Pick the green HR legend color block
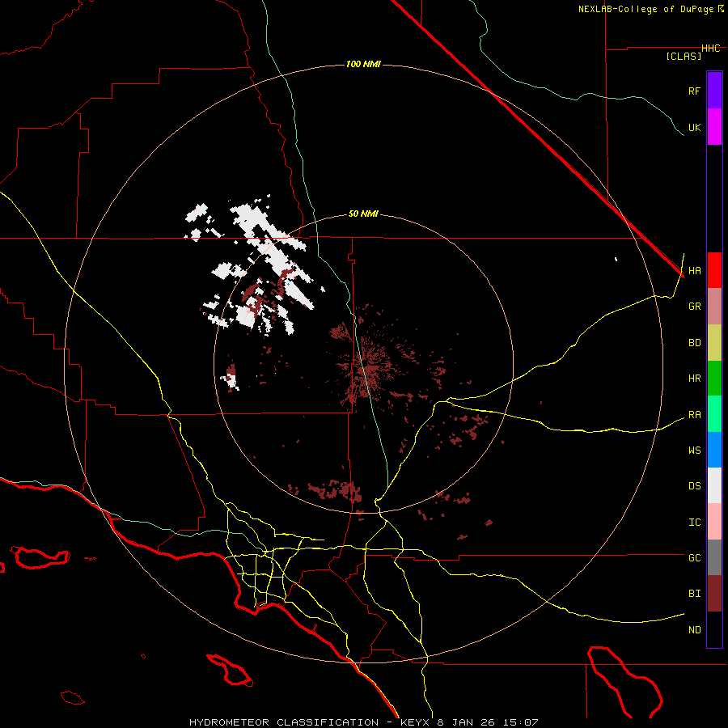 point(714,378)
